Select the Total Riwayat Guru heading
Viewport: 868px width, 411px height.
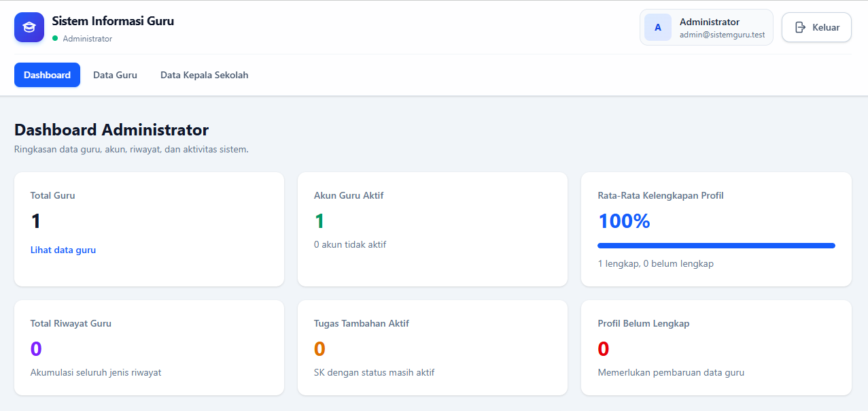(71, 323)
